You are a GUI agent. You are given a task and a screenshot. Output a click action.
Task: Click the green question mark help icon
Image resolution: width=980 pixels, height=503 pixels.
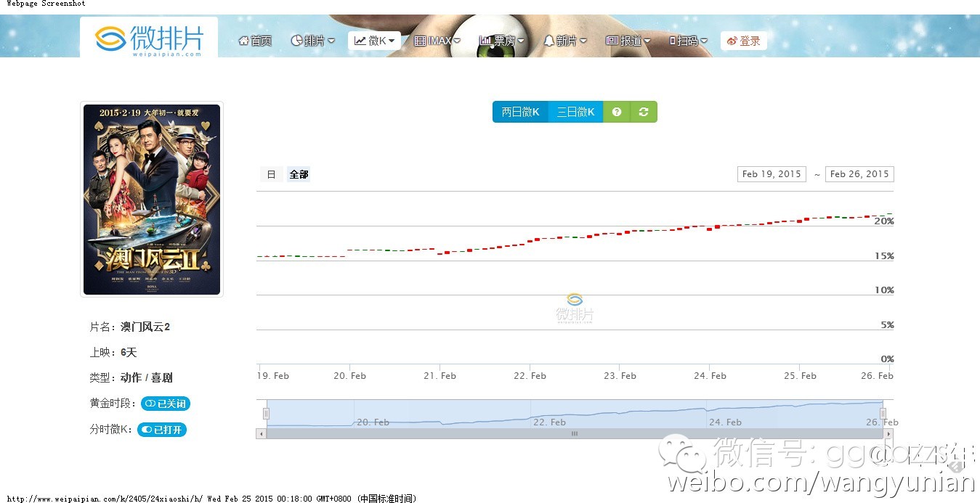tap(617, 112)
